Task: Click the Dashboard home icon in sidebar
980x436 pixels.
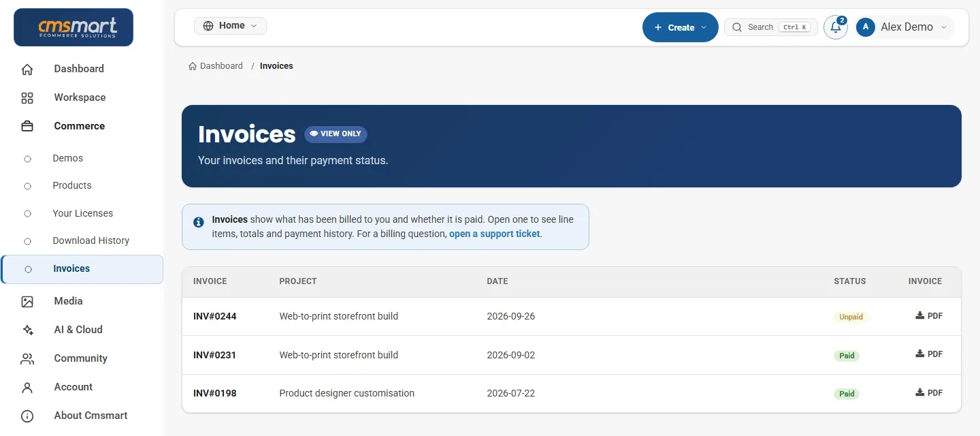Action: coord(27,69)
